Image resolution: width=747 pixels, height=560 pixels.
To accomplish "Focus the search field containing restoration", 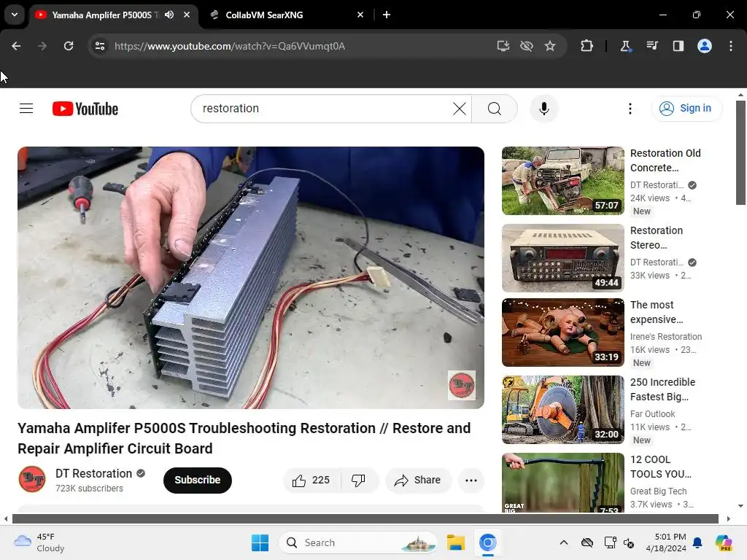I will coord(327,109).
